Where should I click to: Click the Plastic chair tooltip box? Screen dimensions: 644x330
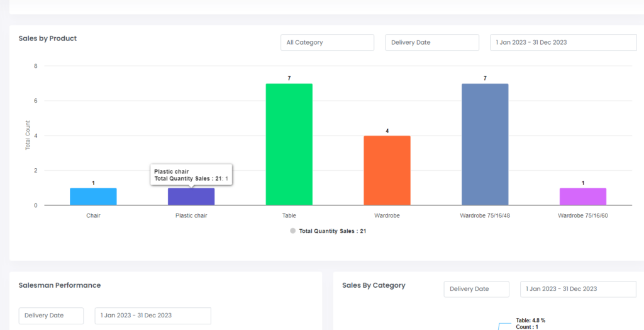tap(192, 175)
